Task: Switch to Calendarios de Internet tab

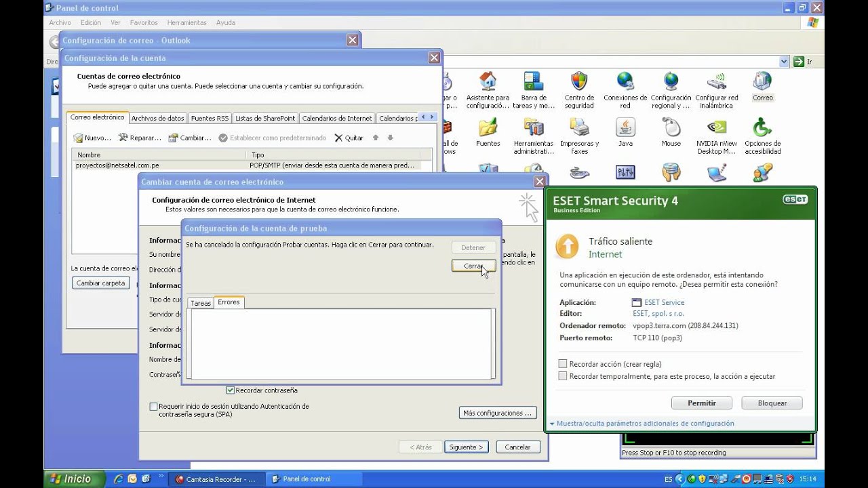Action: (x=337, y=118)
